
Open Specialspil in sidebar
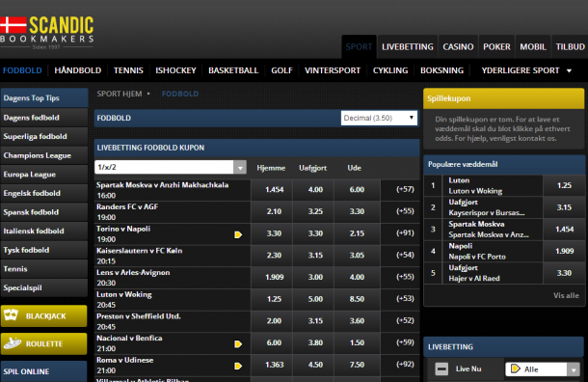(x=44, y=287)
